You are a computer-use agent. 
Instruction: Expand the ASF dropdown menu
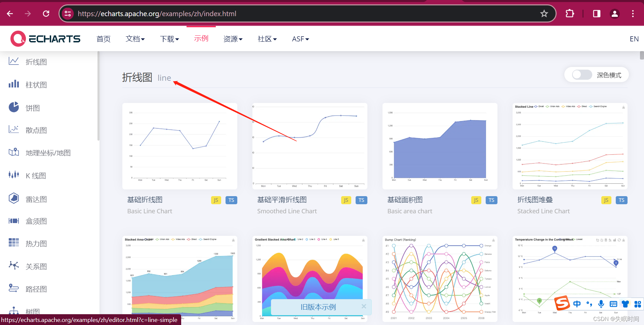point(300,39)
